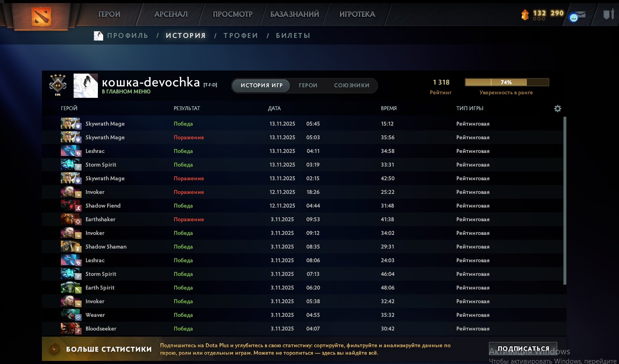Screen dimensions: 619x364
Task: Open table settings via the gear icon
Action: [x=557, y=108]
